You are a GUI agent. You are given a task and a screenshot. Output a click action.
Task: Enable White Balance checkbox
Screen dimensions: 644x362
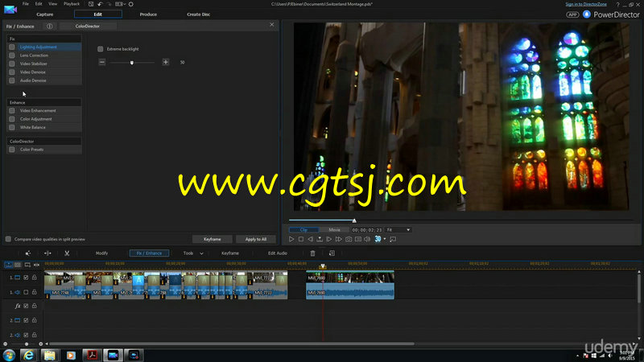point(12,128)
